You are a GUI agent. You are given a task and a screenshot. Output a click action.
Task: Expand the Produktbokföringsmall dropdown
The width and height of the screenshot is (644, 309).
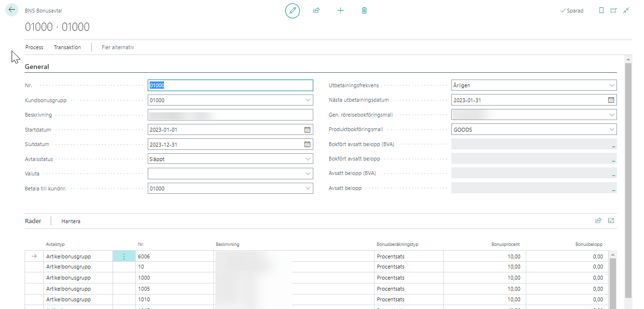(x=612, y=130)
